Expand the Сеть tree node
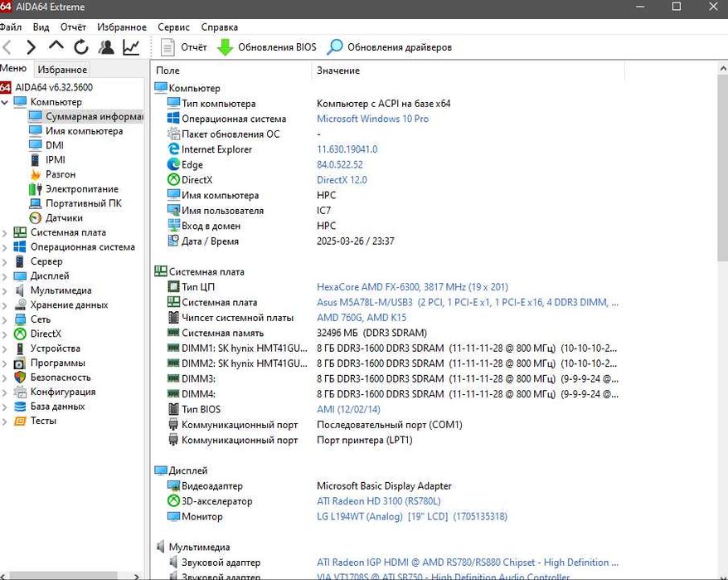 (5, 319)
